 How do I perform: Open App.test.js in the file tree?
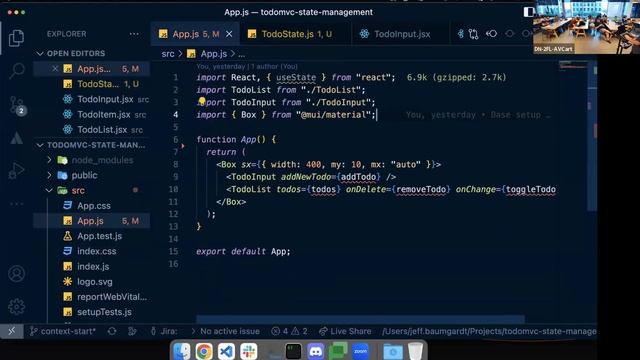pyautogui.click(x=99, y=236)
